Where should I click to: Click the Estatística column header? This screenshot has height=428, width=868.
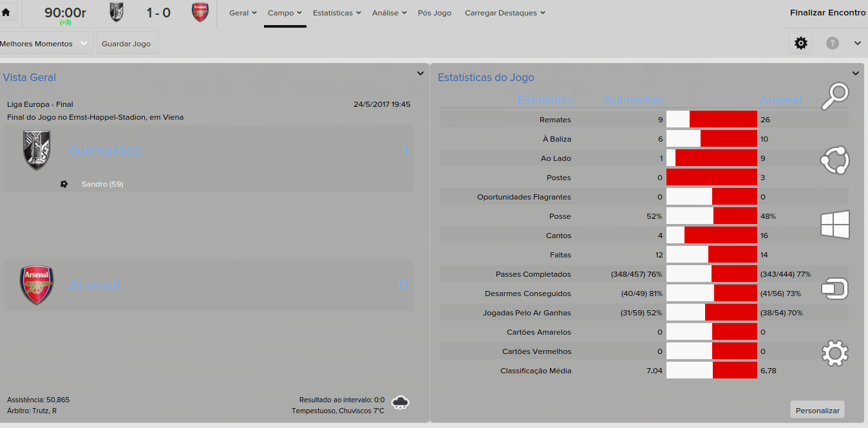pos(545,100)
